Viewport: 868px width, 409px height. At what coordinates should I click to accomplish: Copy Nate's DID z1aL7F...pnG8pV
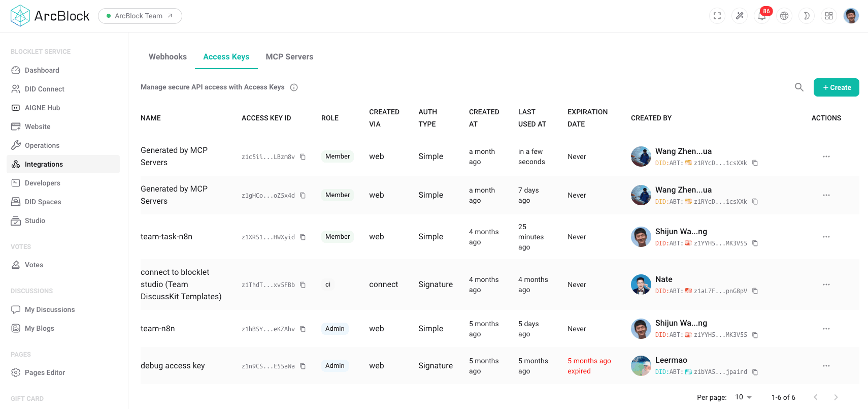(755, 291)
